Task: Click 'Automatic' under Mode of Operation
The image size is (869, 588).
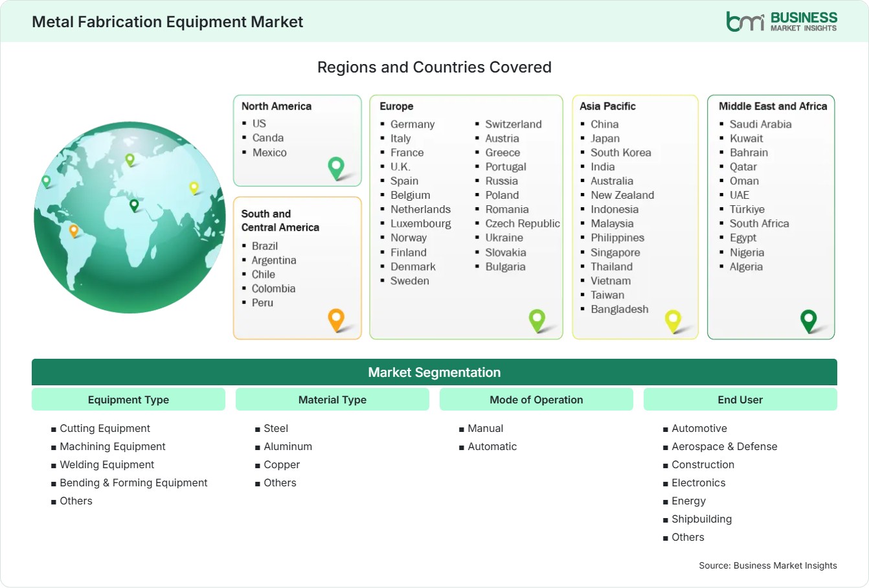Action: click(492, 447)
